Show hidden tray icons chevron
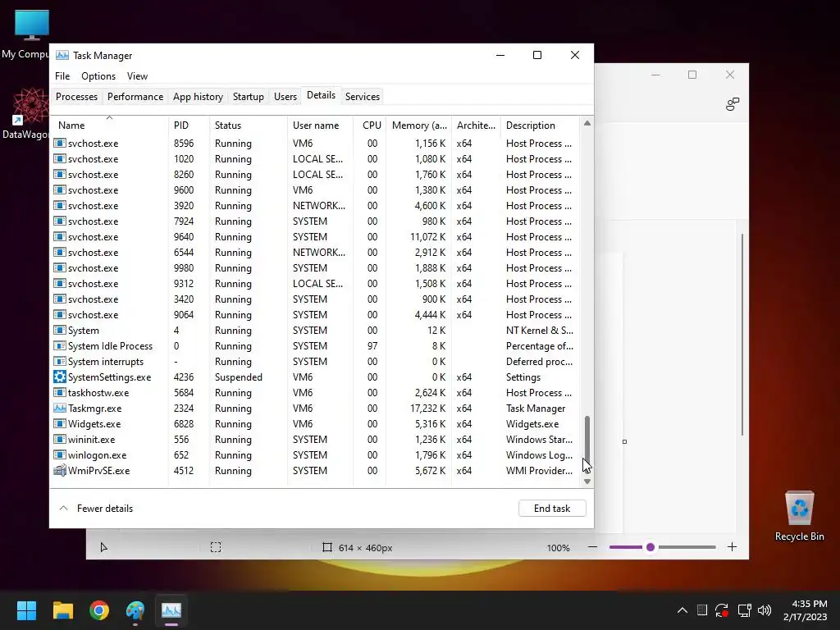This screenshot has width=840, height=630. pos(682,610)
